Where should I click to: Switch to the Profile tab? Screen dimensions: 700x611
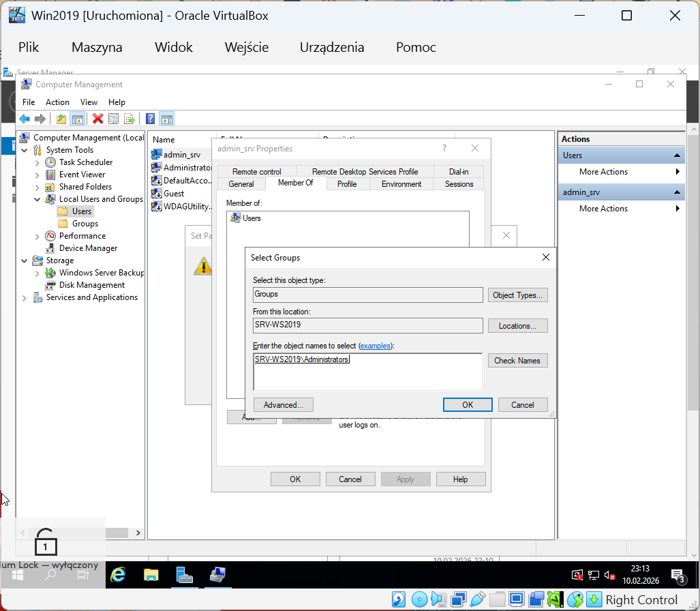click(347, 184)
